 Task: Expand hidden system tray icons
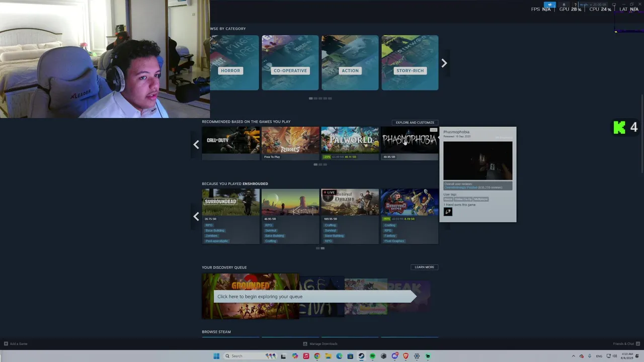(x=574, y=356)
